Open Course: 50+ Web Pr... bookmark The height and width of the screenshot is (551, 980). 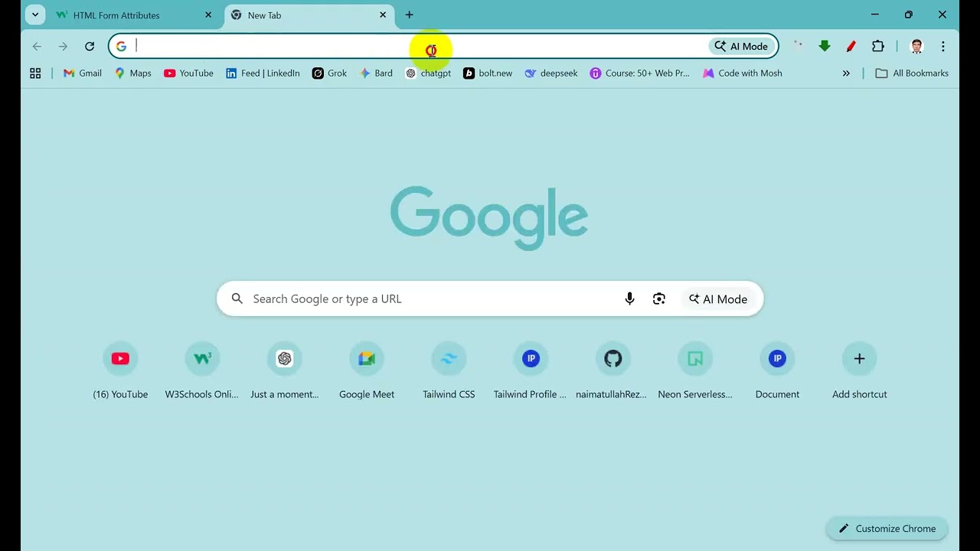(640, 73)
